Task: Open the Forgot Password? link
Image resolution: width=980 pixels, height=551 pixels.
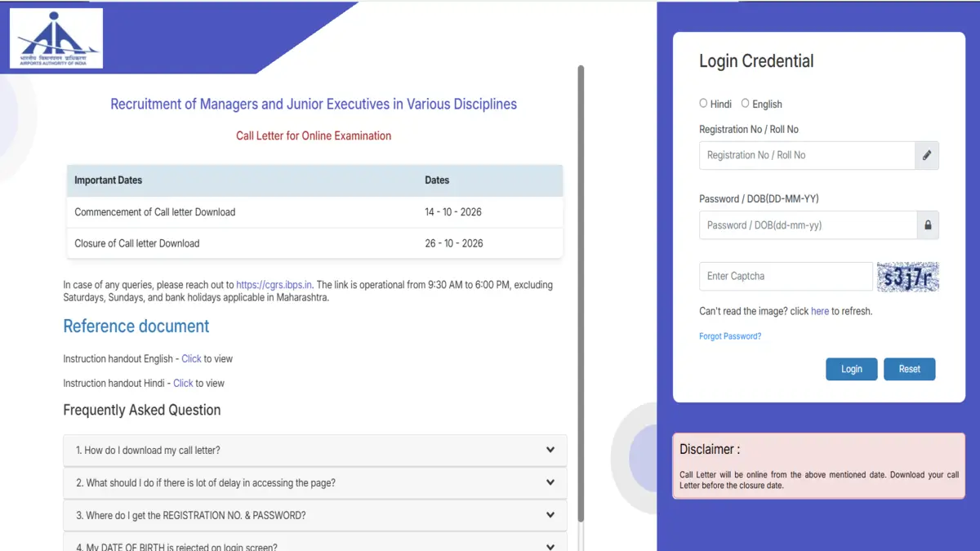Action: click(x=730, y=336)
